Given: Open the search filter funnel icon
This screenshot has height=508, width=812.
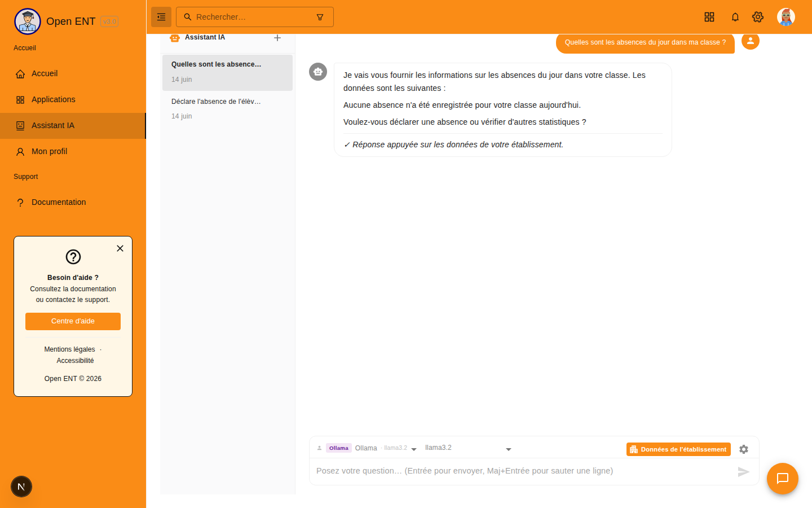Looking at the screenshot, I should click(320, 17).
